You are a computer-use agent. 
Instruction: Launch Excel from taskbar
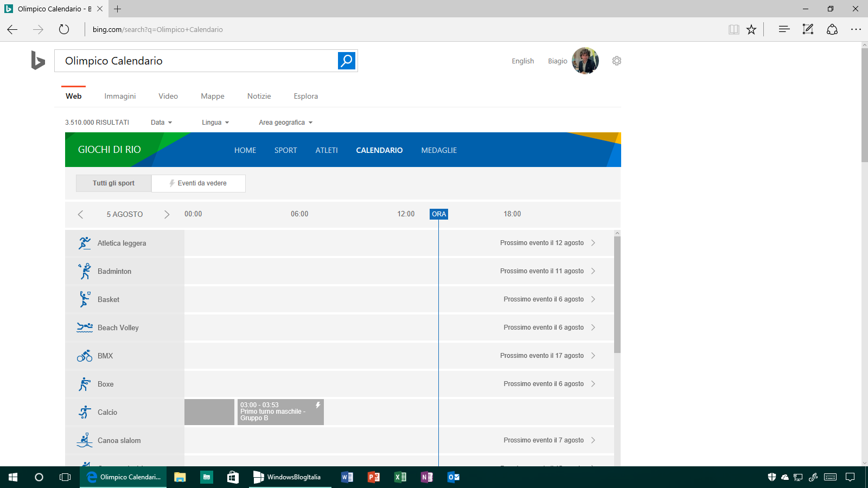400,477
